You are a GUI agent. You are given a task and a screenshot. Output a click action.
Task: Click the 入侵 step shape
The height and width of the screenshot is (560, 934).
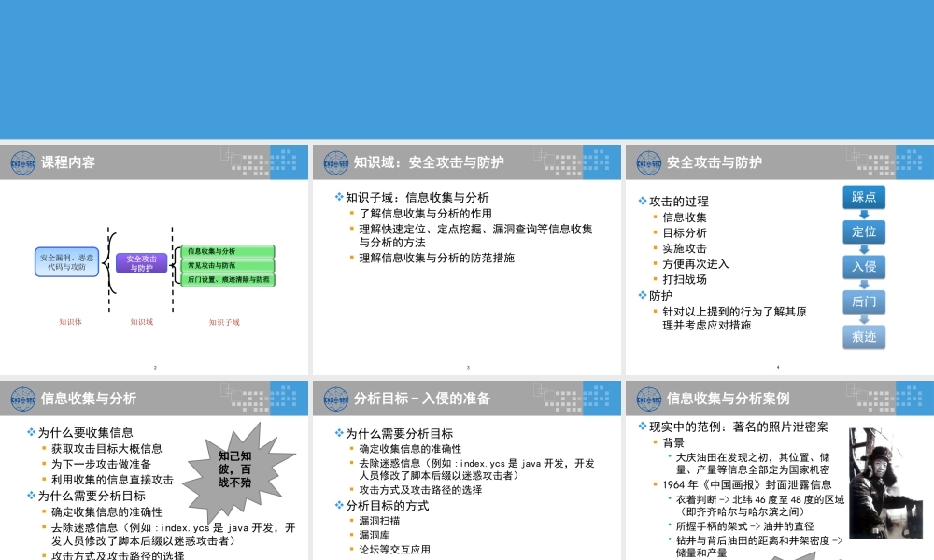point(864,267)
